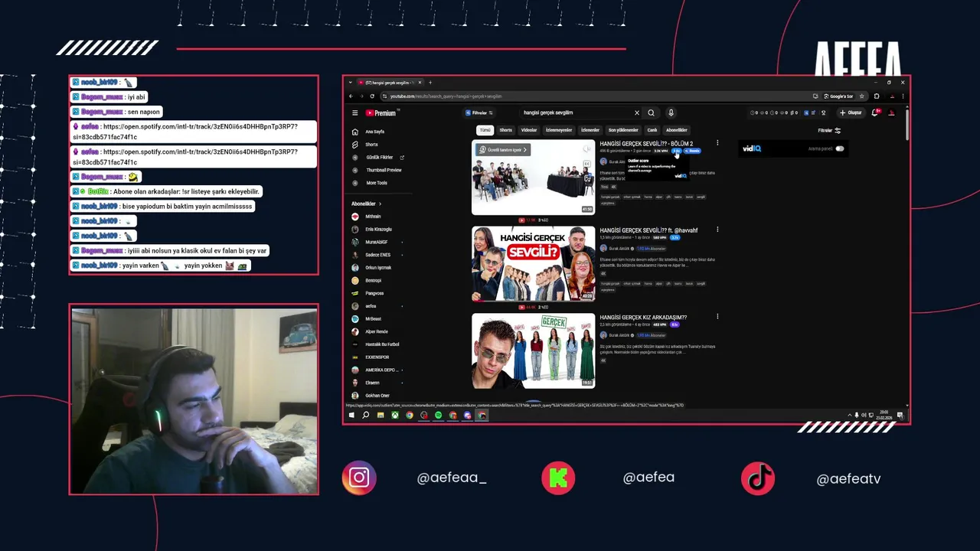This screenshot has height=551, width=980.
Task: Open HANGİSİ GERÇEK KIZ ARKADAŞIM?? title link
Action: click(x=643, y=318)
